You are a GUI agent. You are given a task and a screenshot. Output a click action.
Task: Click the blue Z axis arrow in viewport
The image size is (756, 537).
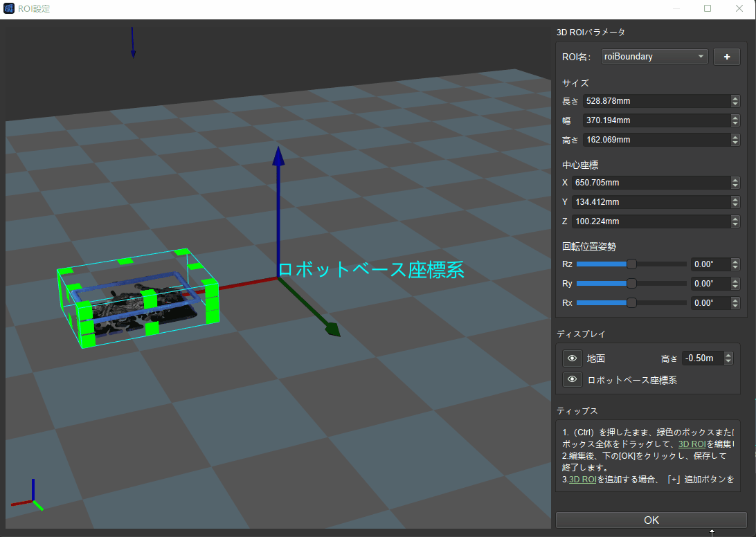coord(278,212)
